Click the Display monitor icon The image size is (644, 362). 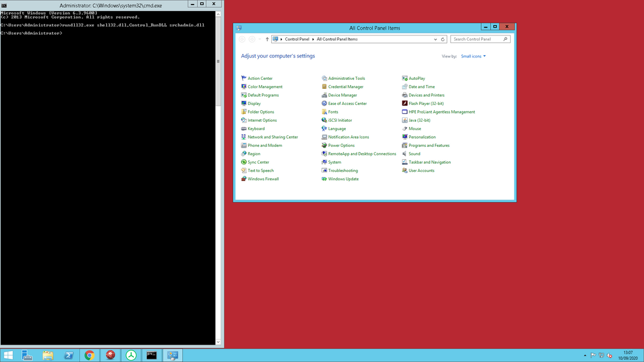point(243,104)
